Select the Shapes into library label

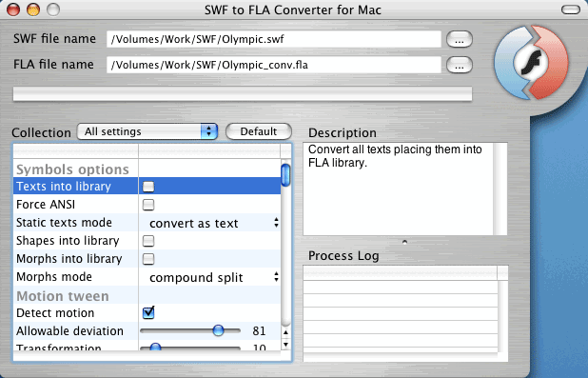pos(68,241)
